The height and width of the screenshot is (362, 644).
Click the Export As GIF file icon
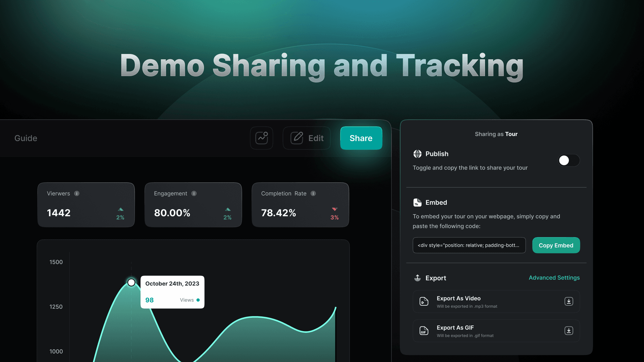[424, 331]
